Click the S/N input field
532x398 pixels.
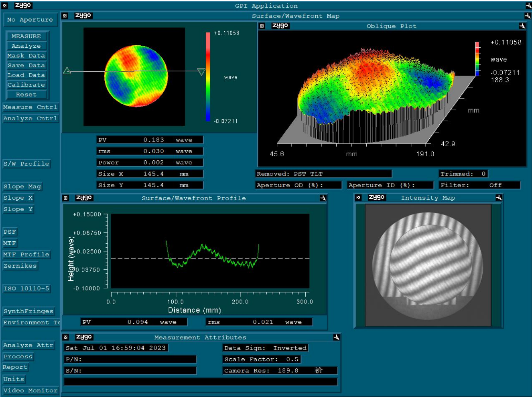pyautogui.click(x=130, y=370)
